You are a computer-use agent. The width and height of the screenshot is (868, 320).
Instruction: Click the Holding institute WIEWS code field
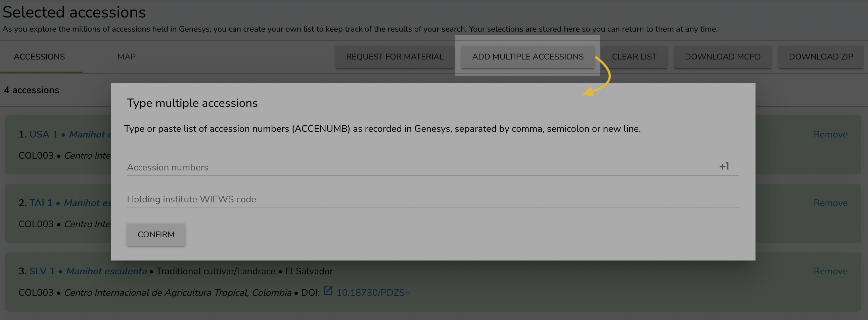432,199
